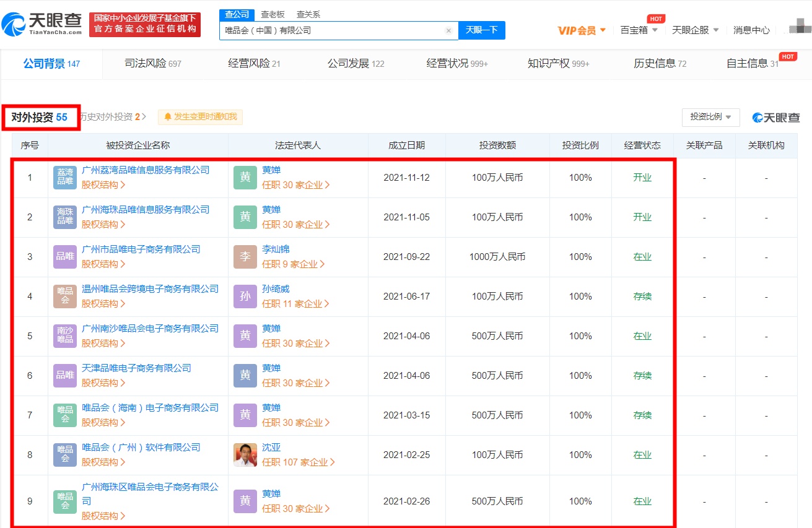The height and width of the screenshot is (528, 812).
Task: Open 李灿锦 legal representative link
Action: [276, 249]
